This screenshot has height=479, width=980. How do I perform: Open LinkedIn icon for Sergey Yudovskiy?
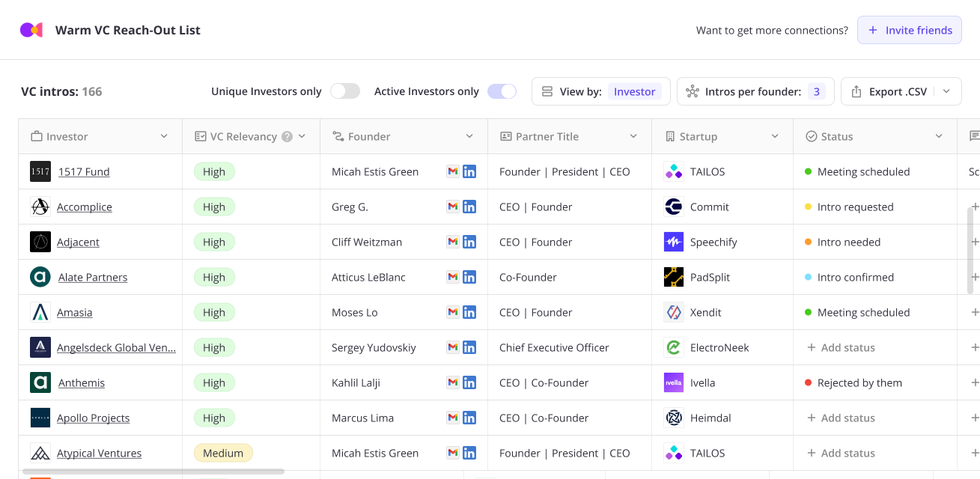(469, 347)
